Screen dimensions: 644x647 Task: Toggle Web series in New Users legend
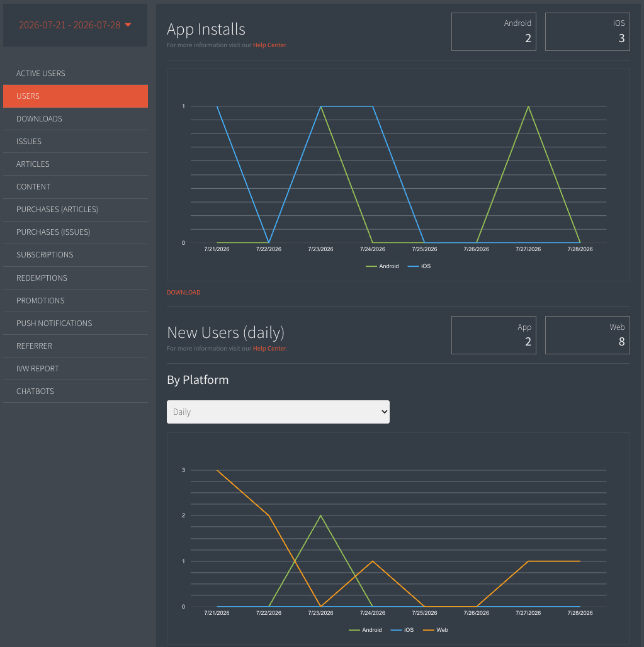436,630
